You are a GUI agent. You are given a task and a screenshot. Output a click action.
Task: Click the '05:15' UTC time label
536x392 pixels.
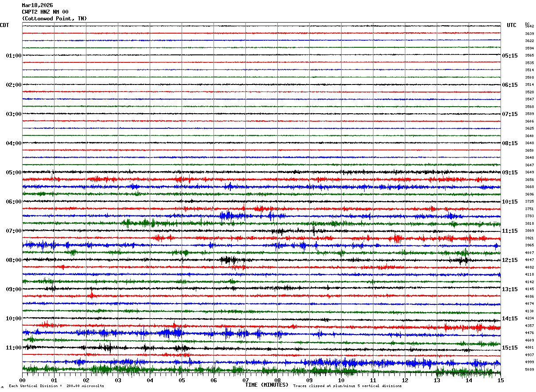click(x=510, y=56)
